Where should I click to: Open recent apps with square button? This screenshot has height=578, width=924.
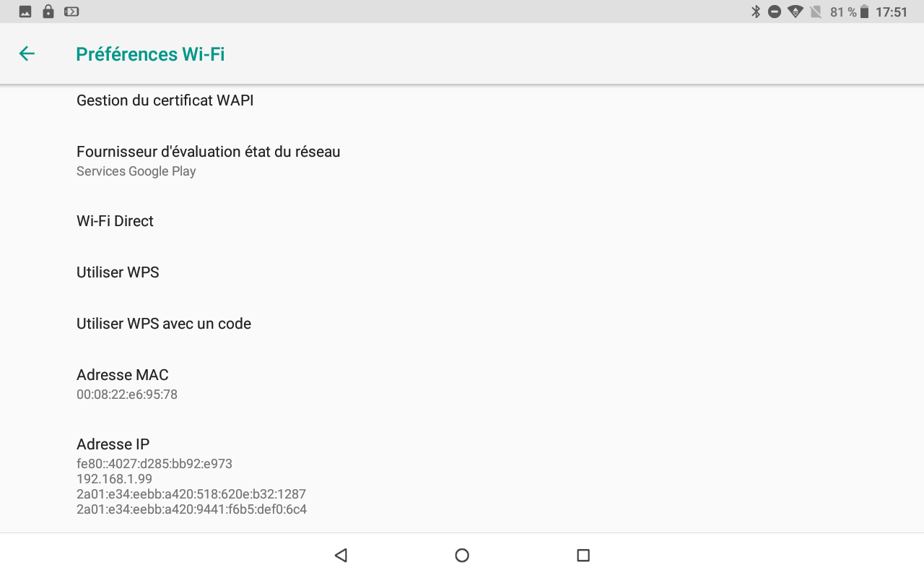click(x=583, y=555)
